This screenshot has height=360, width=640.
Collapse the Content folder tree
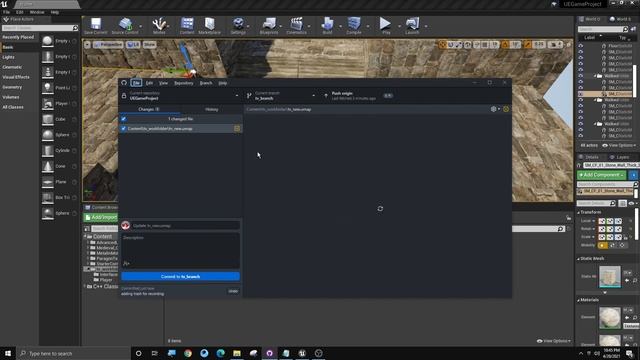click(x=86, y=236)
